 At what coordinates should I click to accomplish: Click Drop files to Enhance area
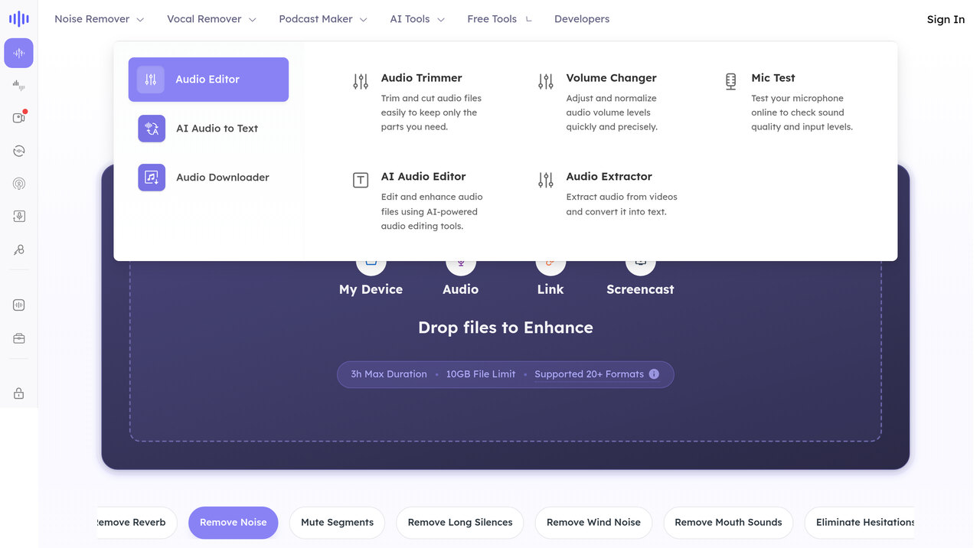click(505, 328)
